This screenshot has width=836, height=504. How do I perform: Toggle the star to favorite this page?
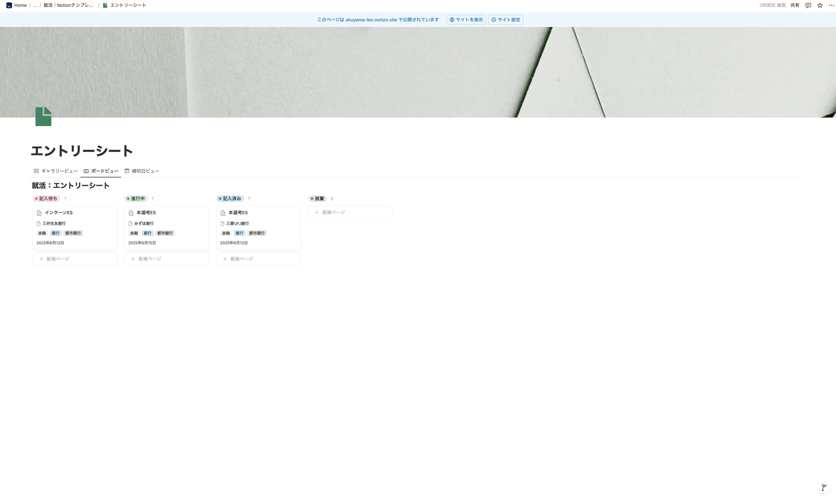820,5
